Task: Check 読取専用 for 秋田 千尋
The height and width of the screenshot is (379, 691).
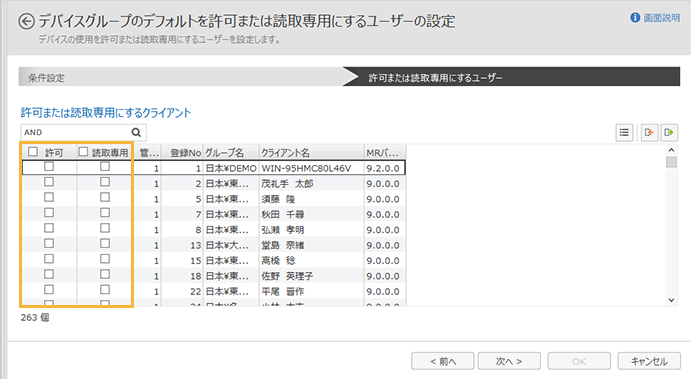Action: (x=105, y=213)
